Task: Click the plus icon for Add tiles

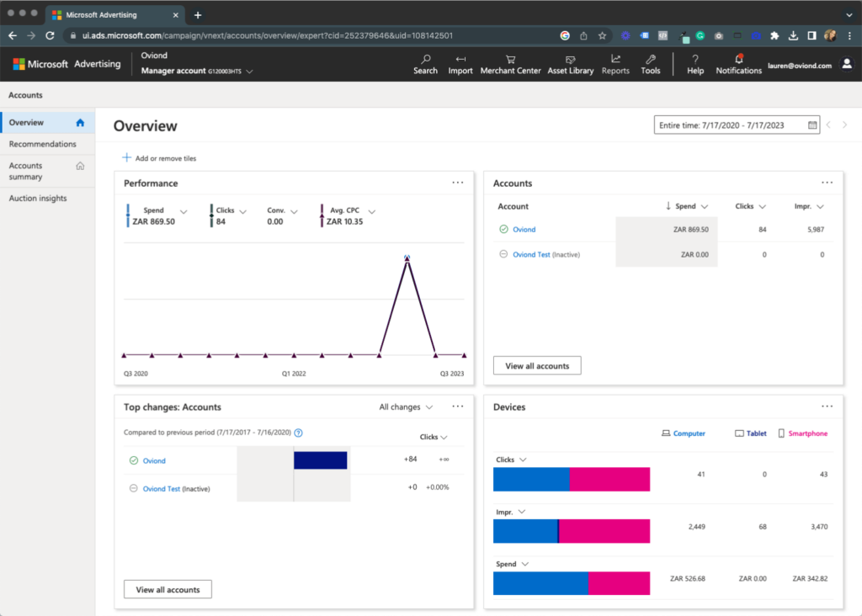Action: [126, 157]
